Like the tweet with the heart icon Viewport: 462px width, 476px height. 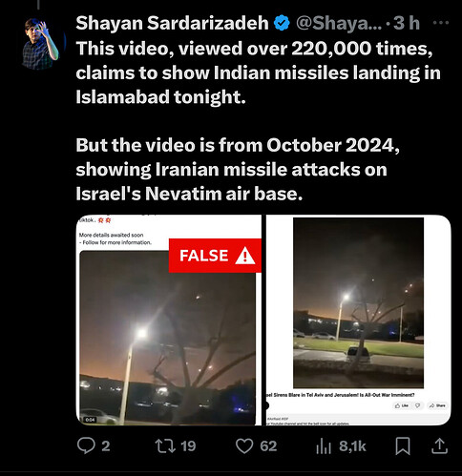(244, 445)
